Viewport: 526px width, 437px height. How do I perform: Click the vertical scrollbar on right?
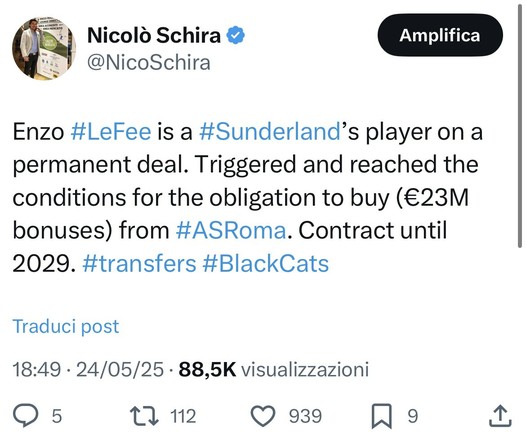520,124
